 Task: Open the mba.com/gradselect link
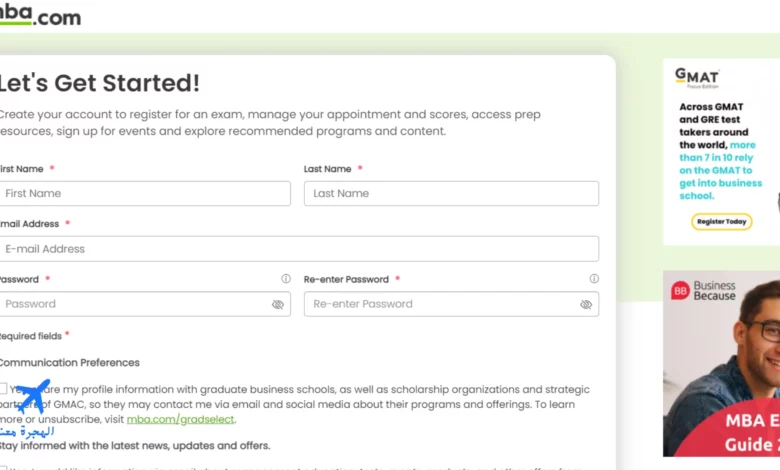pos(180,419)
